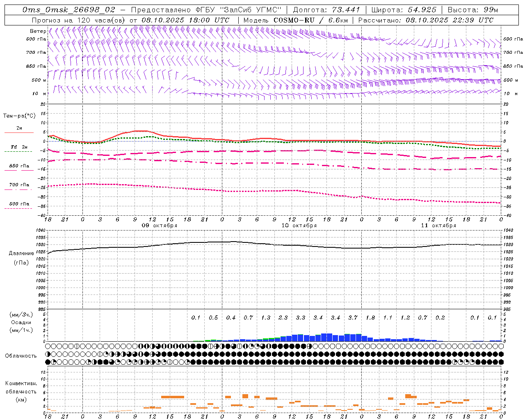525x420 pixels.
Task: Click the 3.7 peak precipitation value
Action: point(353,318)
